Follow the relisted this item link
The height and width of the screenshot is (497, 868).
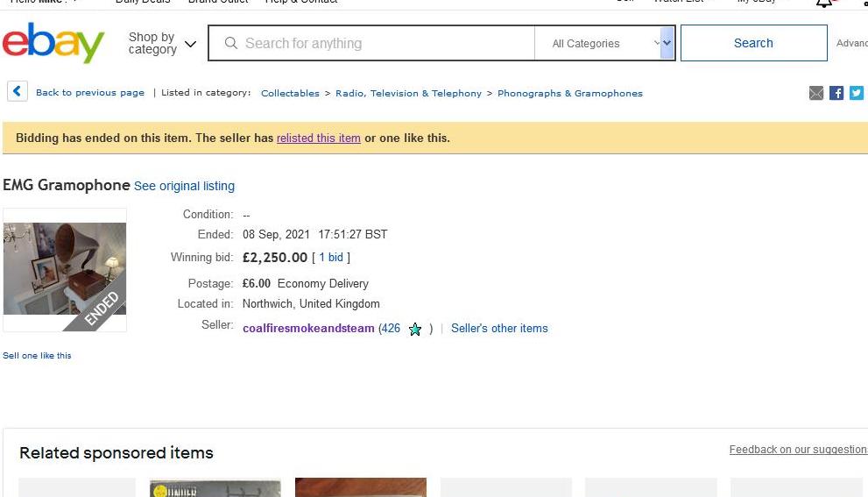pyautogui.click(x=318, y=138)
